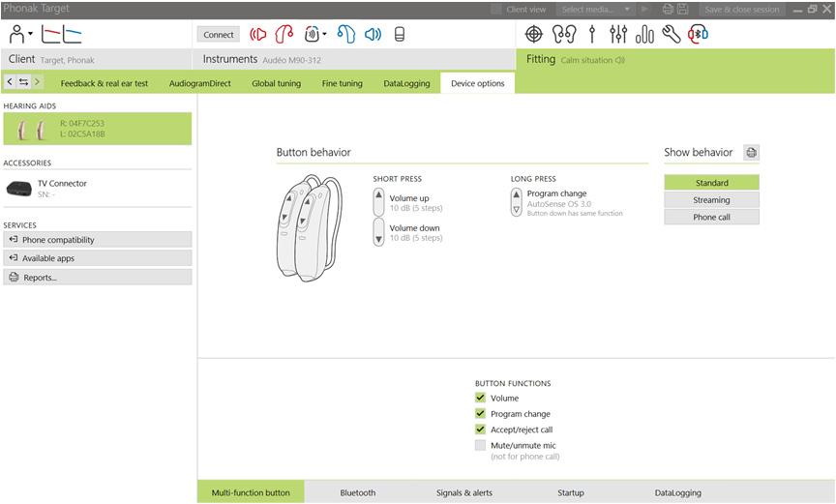The width and height of the screenshot is (836, 504).
Task: Open the Fitting section header
Action: click(675, 59)
